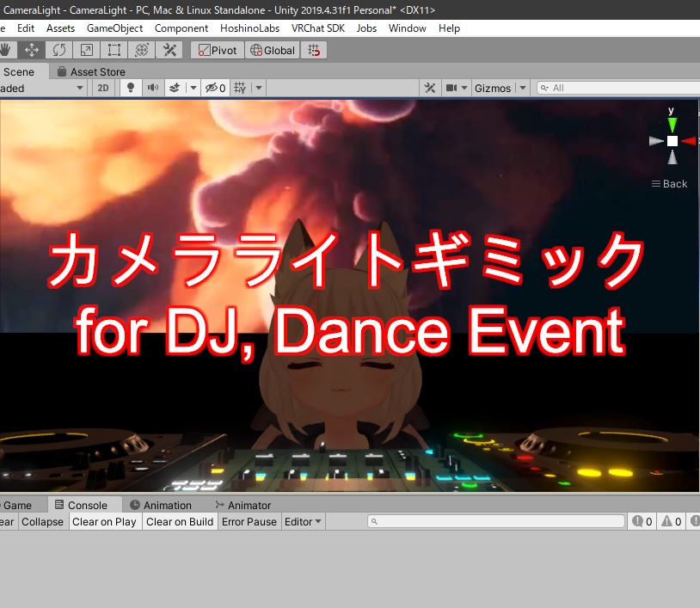Click the custom editor tools icon
This screenshot has height=608, width=700.
pyautogui.click(x=169, y=50)
